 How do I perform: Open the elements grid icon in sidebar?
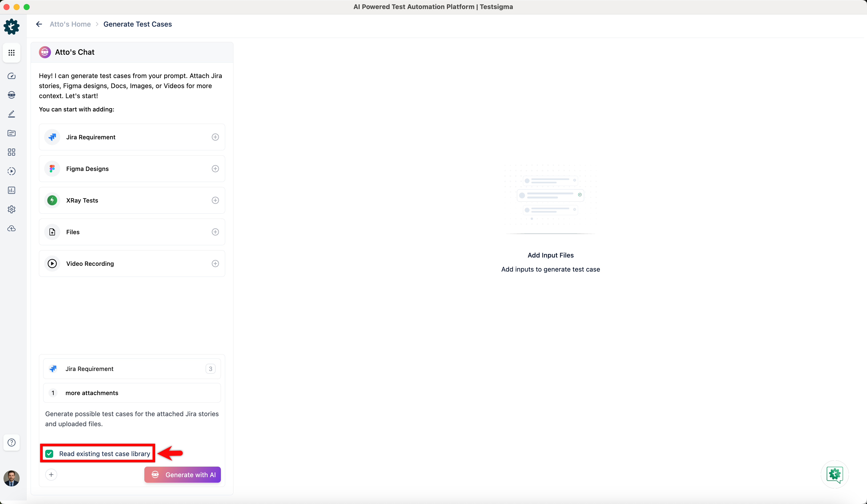[x=11, y=152]
